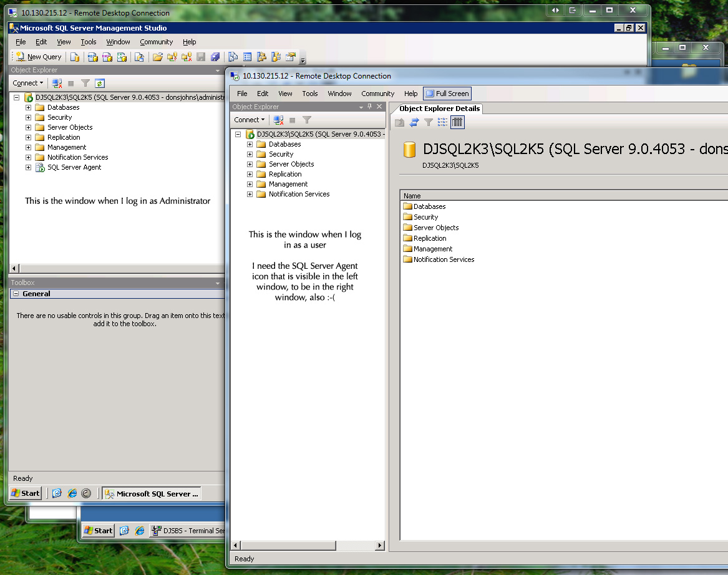Click Disconnect icon in administrator Object Explorer
This screenshot has height=575, width=728.
click(x=57, y=83)
